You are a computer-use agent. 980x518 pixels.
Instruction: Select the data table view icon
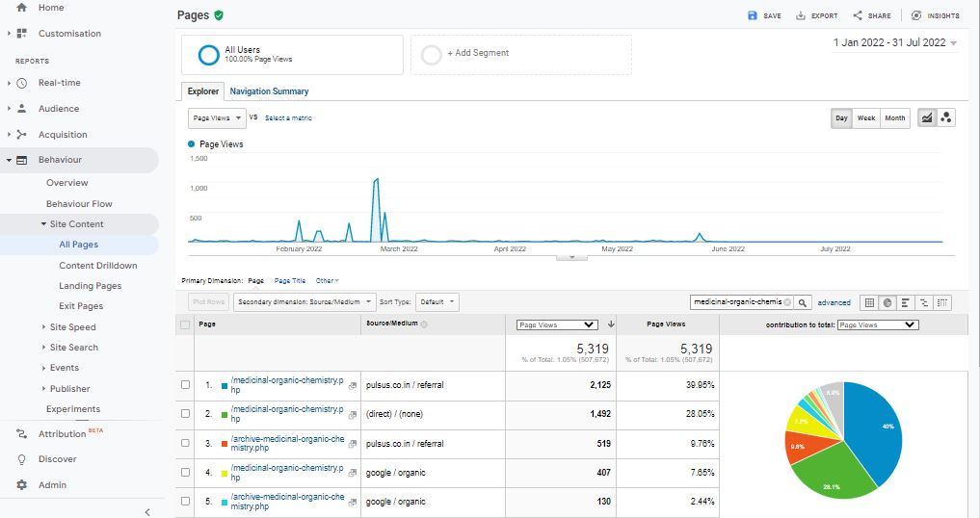(868, 302)
